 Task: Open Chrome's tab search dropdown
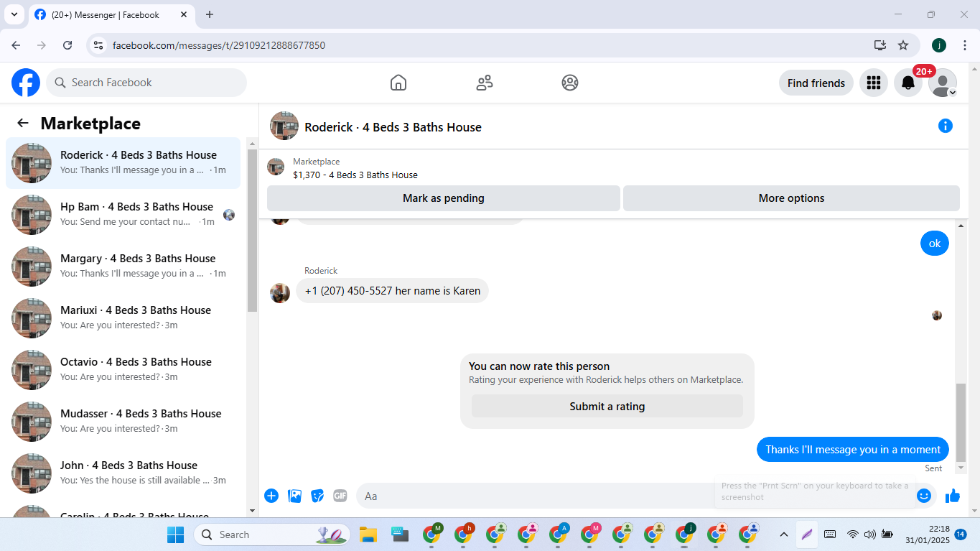pyautogui.click(x=14, y=14)
